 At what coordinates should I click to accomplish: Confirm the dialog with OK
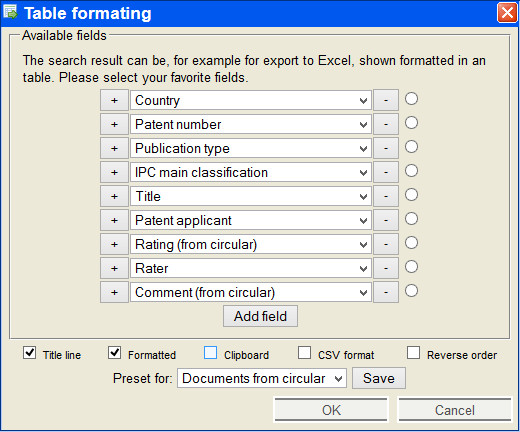(x=331, y=410)
